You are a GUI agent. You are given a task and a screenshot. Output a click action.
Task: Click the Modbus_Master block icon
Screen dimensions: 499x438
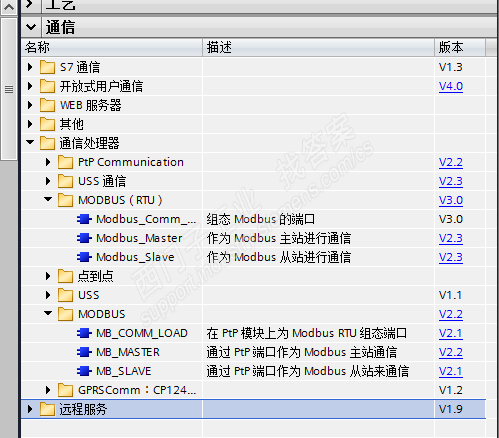coord(84,238)
